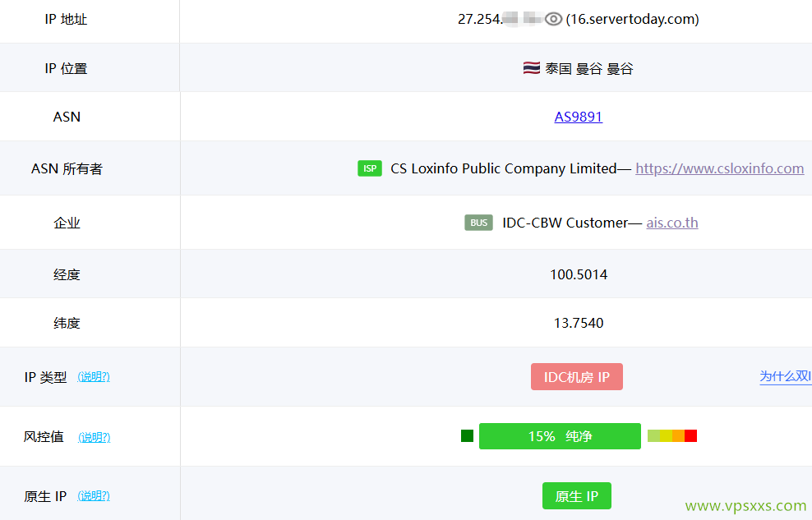Click the red IDC机房 IP button
This screenshot has width=812, height=520.
pyautogui.click(x=576, y=376)
